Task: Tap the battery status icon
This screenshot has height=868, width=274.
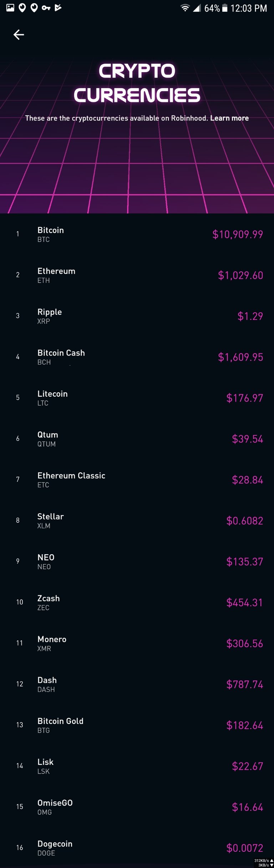Action: [x=225, y=8]
